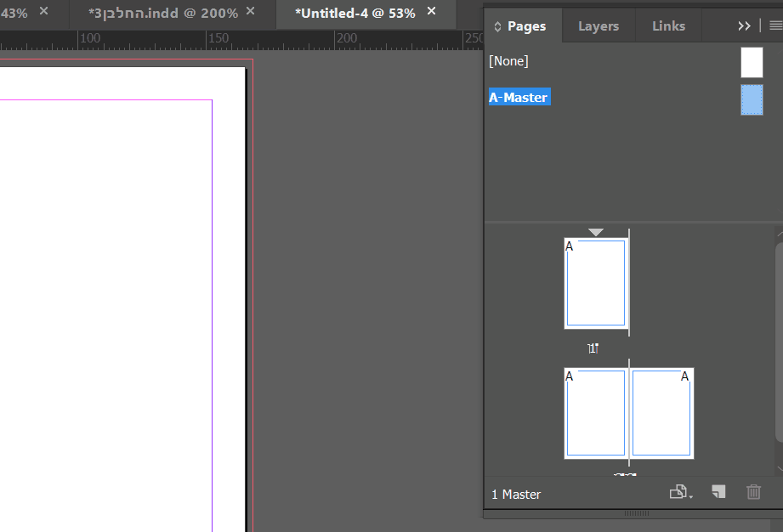Close the 43% document tab
The width and height of the screenshot is (783, 532).
(44, 11)
